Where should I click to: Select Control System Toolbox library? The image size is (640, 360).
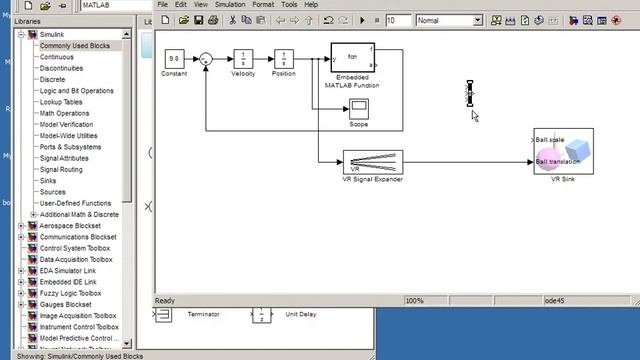[75, 248]
